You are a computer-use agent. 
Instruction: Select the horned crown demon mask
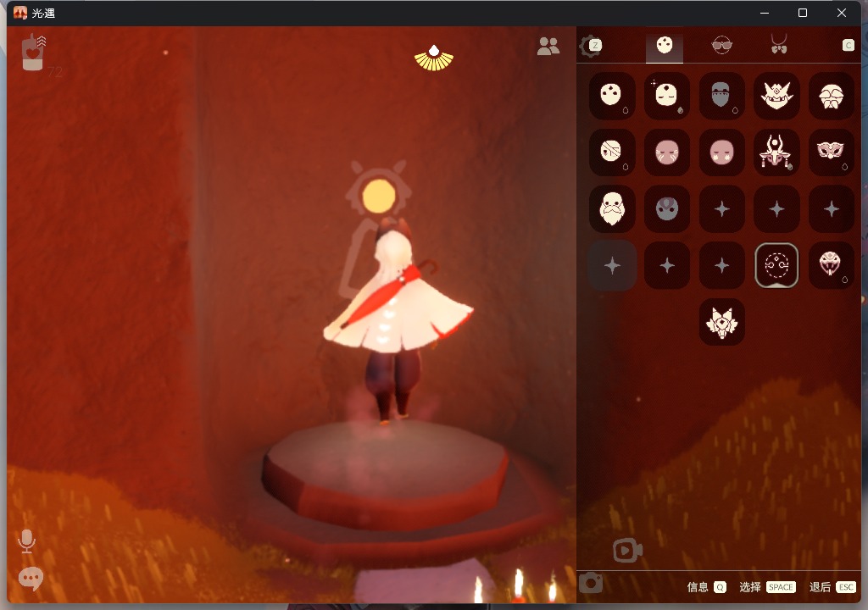[x=776, y=95]
